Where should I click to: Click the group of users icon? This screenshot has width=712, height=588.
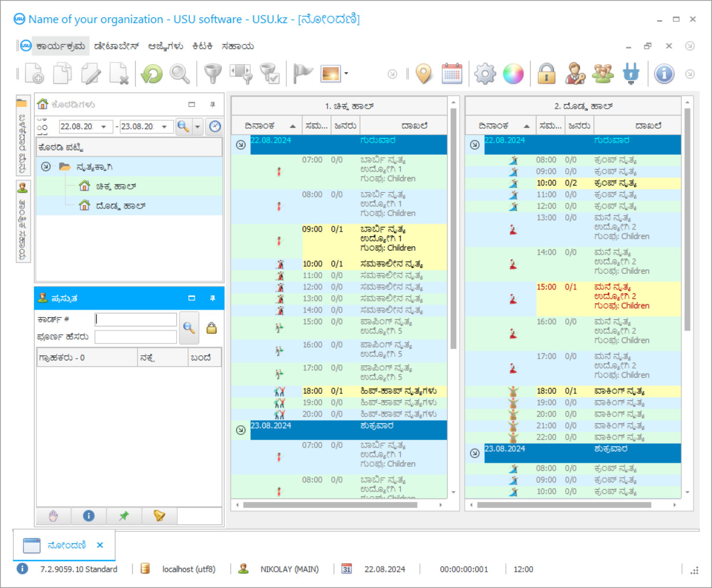[x=603, y=74]
